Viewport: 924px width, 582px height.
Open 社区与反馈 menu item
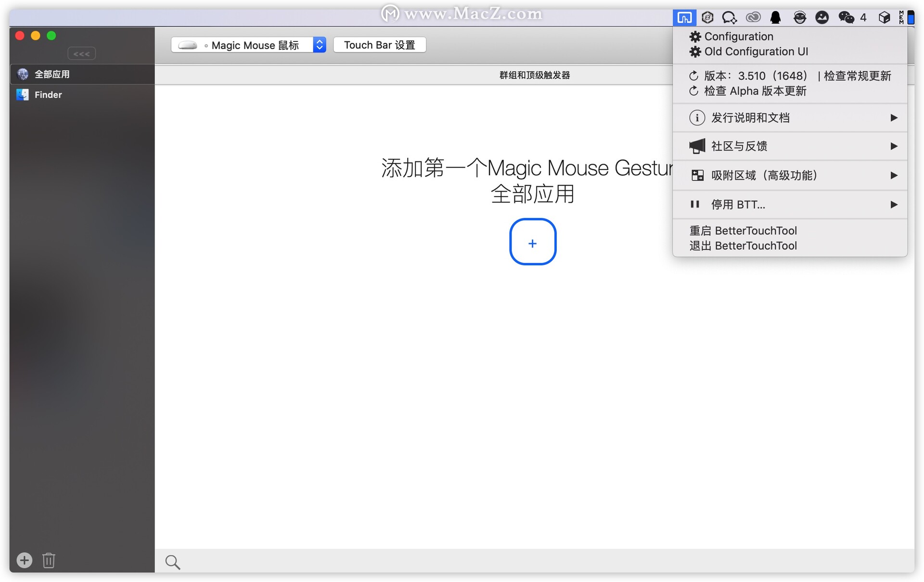pos(790,146)
